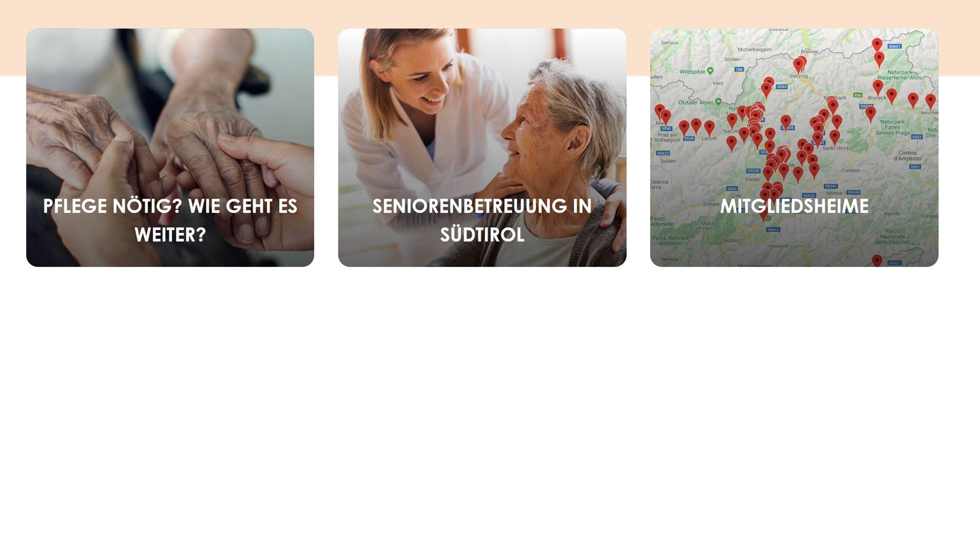This screenshot has height=541, width=980.
Task: Click the Cortina d'Ampezzo map label
Action: click(x=908, y=156)
